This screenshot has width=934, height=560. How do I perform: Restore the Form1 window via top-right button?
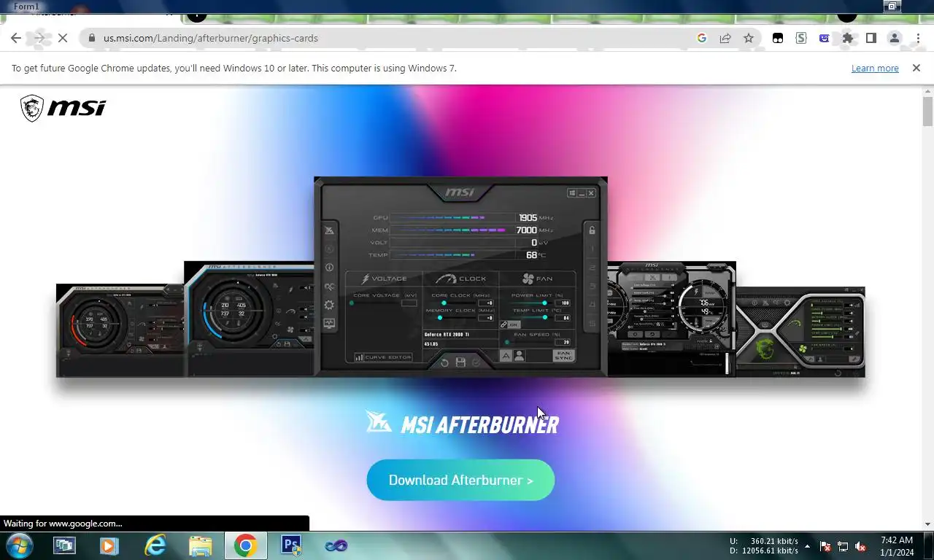[892, 6]
